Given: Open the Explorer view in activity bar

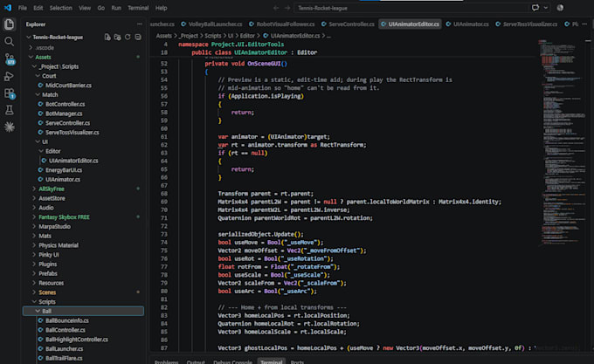Looking at the screenshot, I should (x=9, y=24).
